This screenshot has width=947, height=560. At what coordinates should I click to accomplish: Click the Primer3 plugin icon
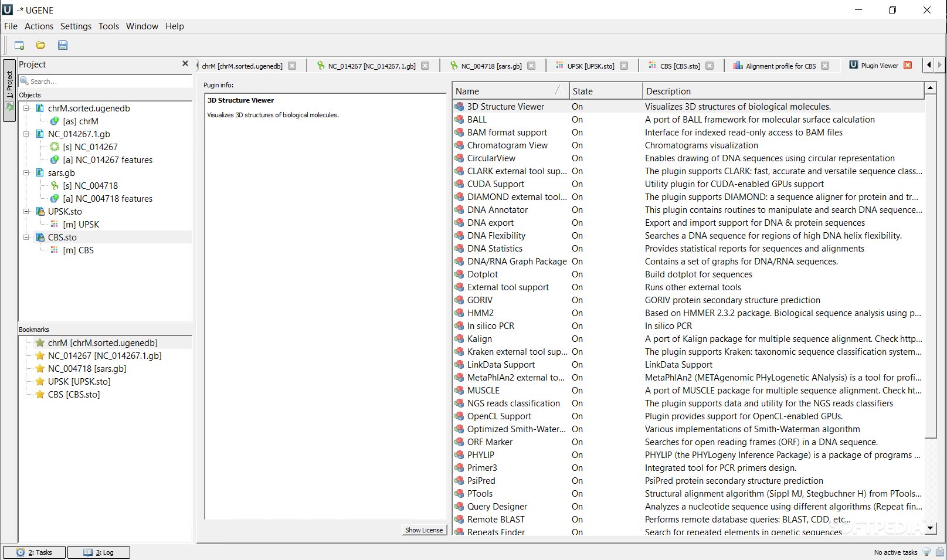click(x=460, y=467)
